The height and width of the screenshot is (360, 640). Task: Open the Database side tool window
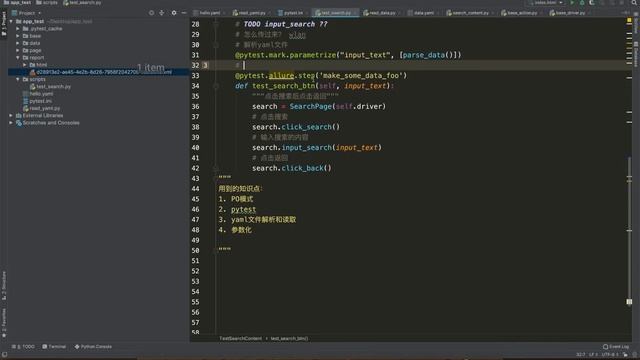click(636, 54)
